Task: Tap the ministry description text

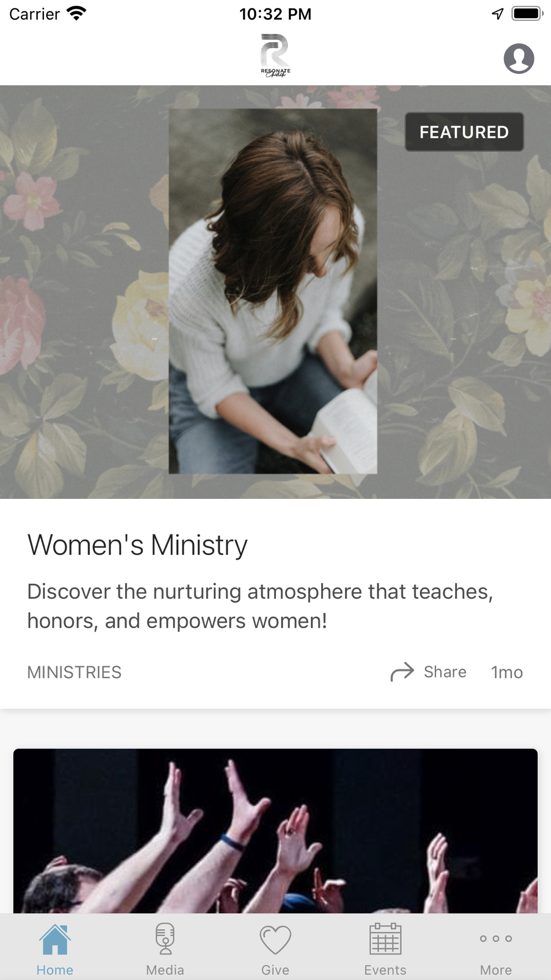Action: (260, 606)
